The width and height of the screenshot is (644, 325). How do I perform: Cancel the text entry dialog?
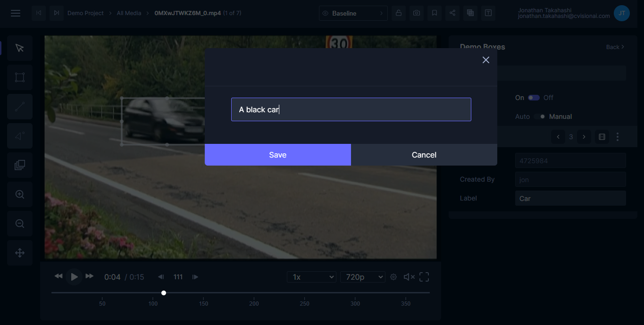(424, 155)
